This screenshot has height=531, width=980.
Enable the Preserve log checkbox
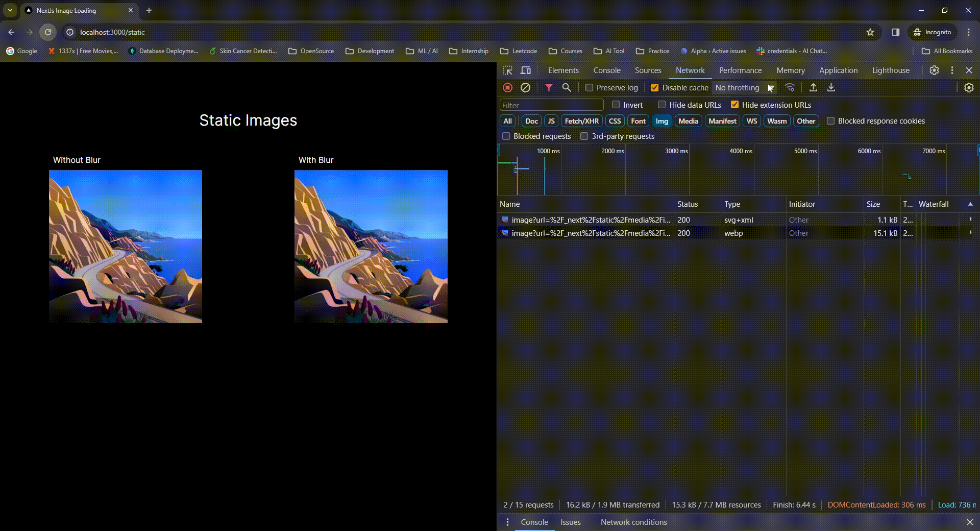(590, 88)
